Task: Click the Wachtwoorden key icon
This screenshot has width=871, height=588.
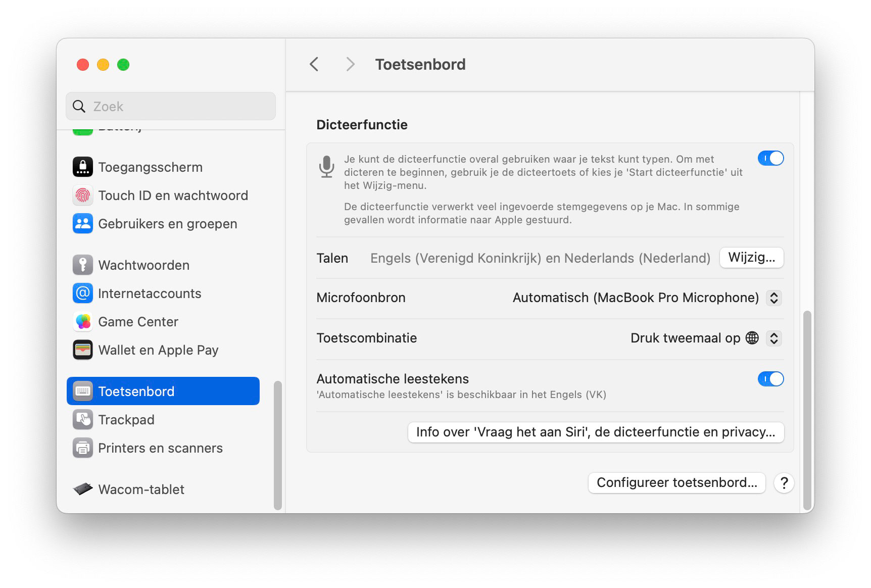Action: [x=83, y=265]
